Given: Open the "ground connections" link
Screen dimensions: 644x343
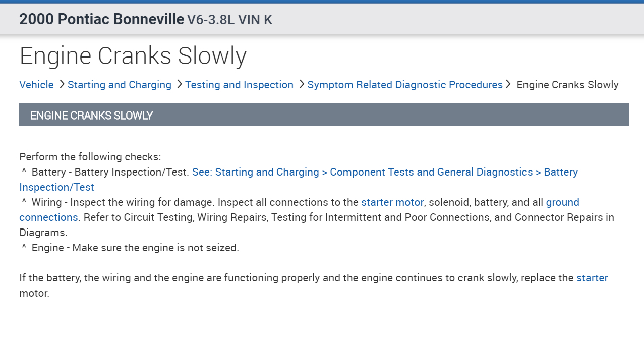Looking at the screenshot, I should (x=562, y=202).
